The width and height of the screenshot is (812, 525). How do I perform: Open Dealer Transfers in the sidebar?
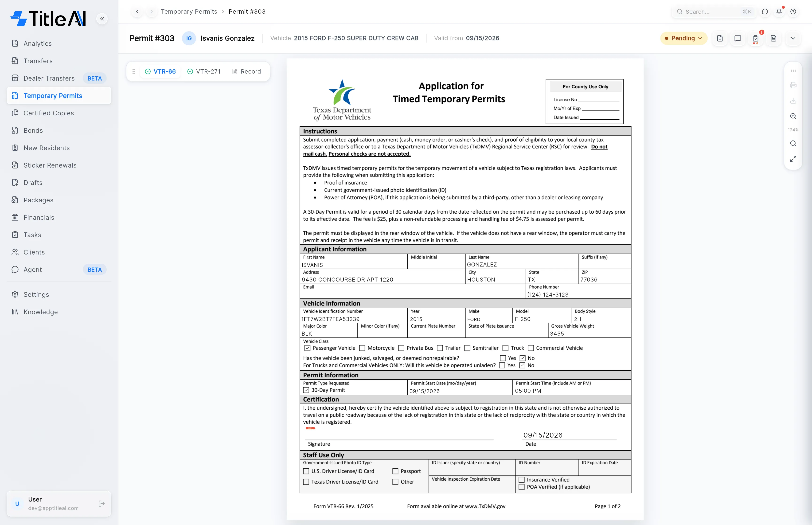(x=59, y=78)
